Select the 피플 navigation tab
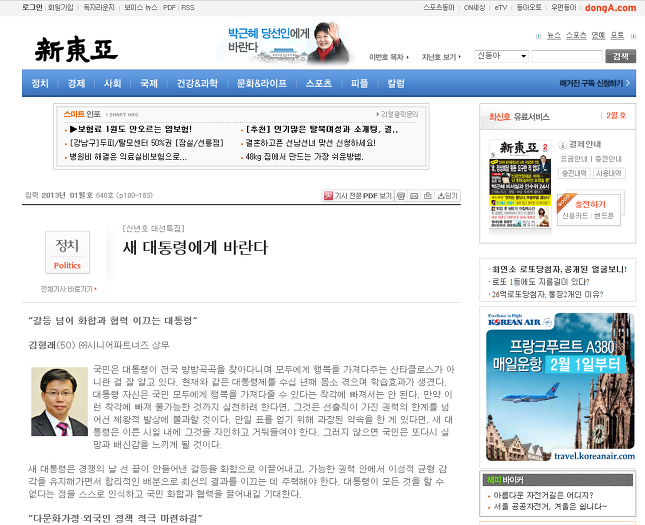This screenshot has width=645, height=525. click(359, 84)
